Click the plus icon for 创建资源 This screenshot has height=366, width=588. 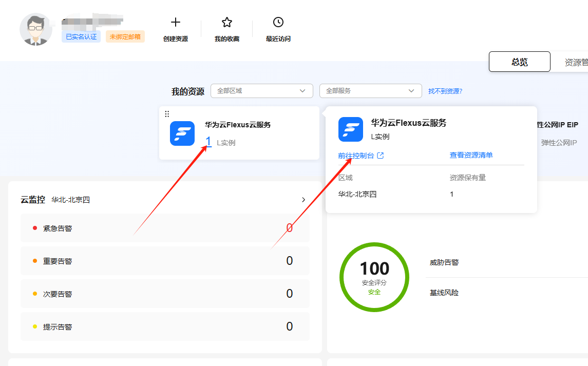click(176, 22)
